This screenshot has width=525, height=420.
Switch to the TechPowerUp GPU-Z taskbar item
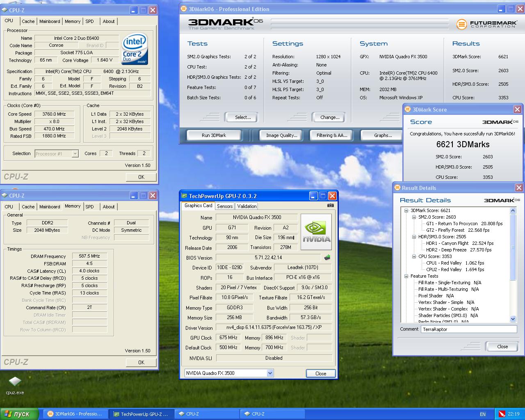(142, 414)
